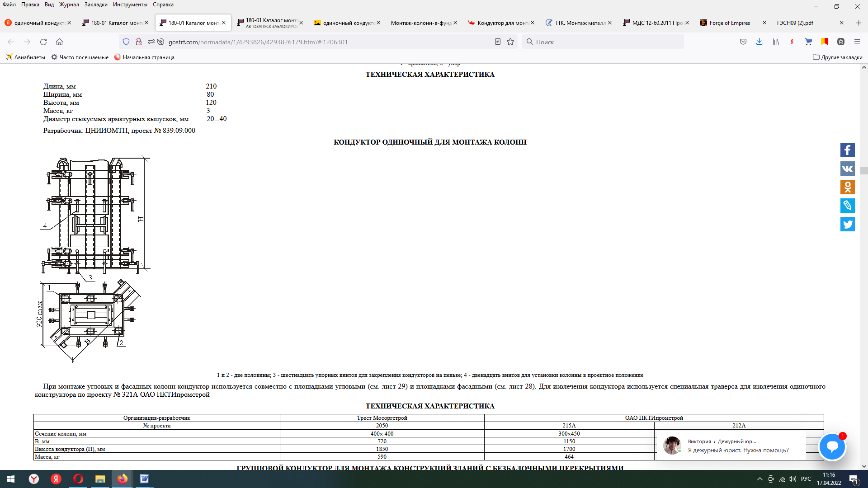
Task: Open the shopping cart extension icon
Action: tap(808, 42)
